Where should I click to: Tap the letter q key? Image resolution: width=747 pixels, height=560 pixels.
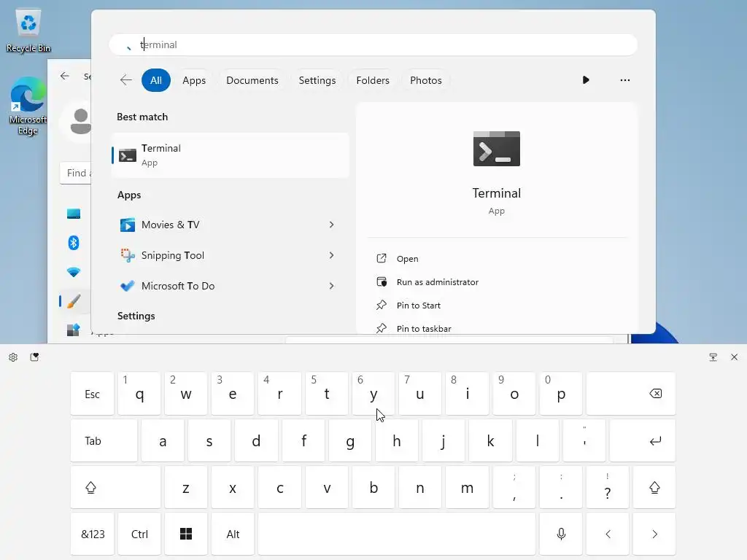click(x=139, y=394)
